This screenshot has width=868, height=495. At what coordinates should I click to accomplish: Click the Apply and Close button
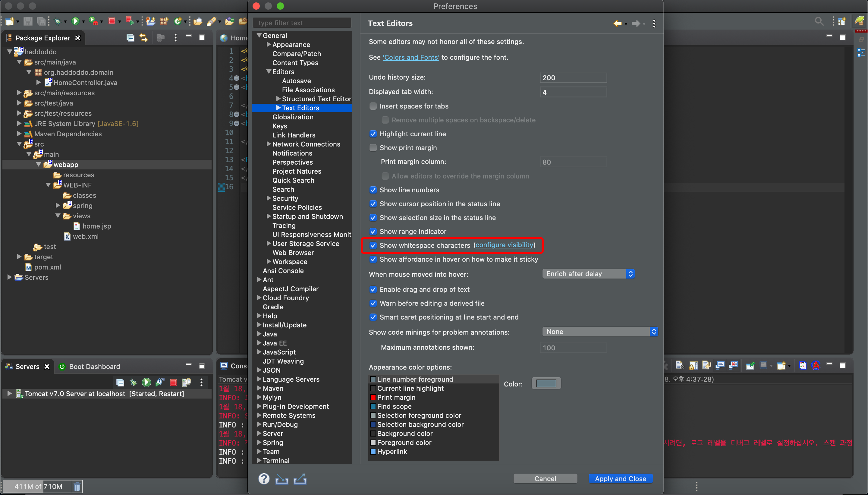coord(620,479)
